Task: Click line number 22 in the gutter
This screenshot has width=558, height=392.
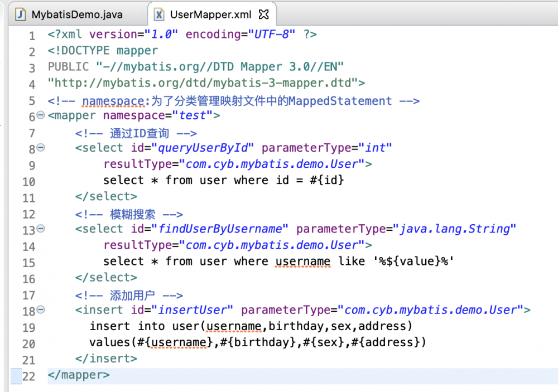Action: point(29,376)
